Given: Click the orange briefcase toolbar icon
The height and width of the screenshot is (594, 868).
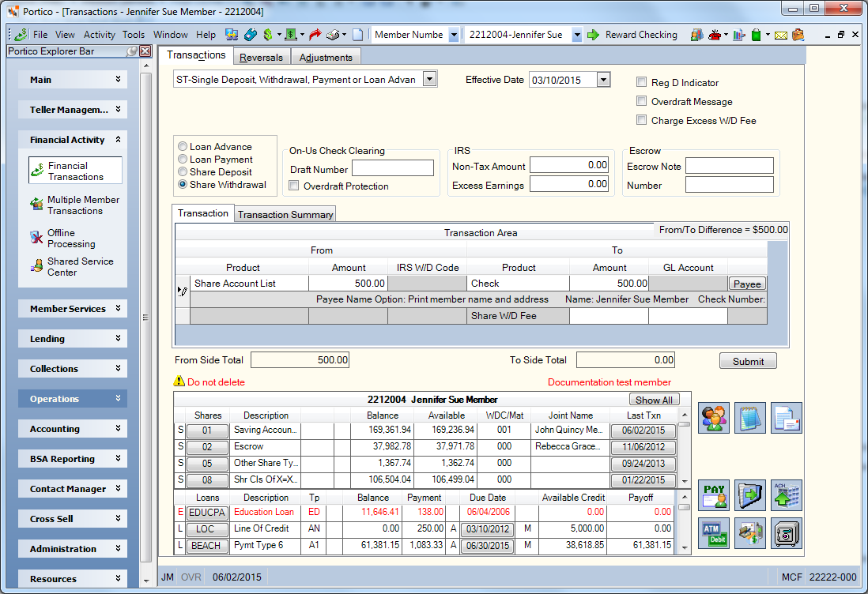Looking at the screenshot, I should pos(798,35).
